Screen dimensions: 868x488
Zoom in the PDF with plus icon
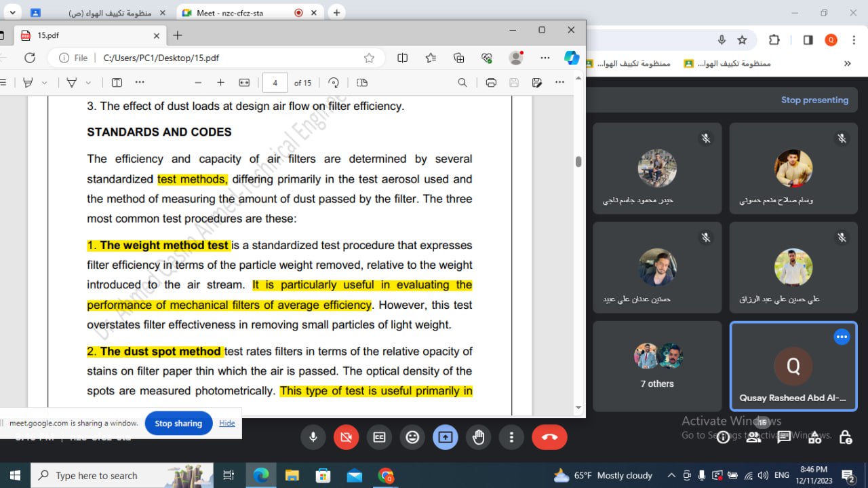tap(220, 83)
